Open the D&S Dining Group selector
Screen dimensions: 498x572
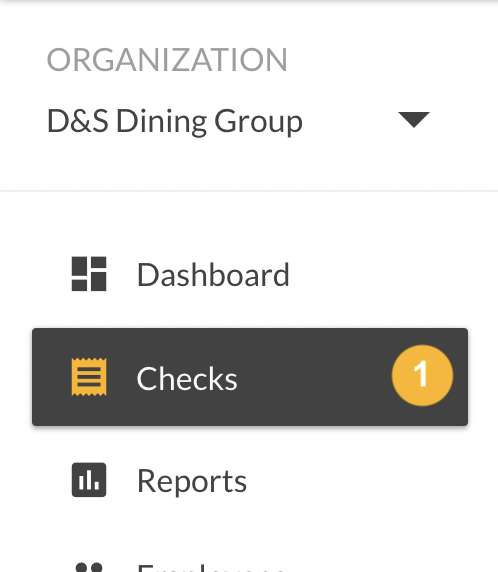coord(238,121)
